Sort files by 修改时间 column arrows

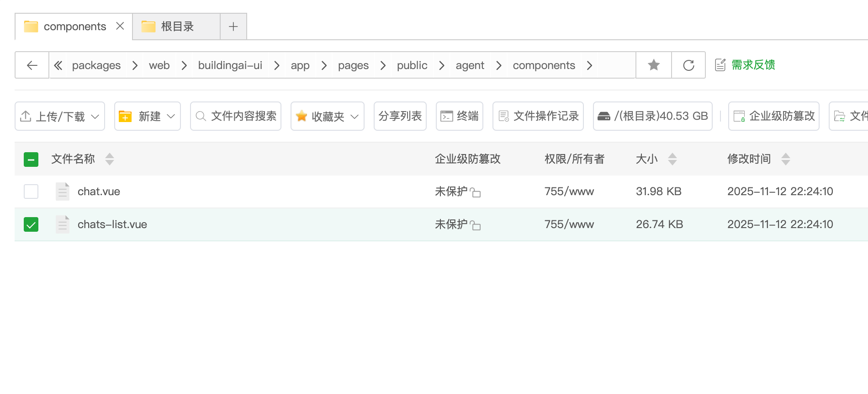[x=785, y=159]
